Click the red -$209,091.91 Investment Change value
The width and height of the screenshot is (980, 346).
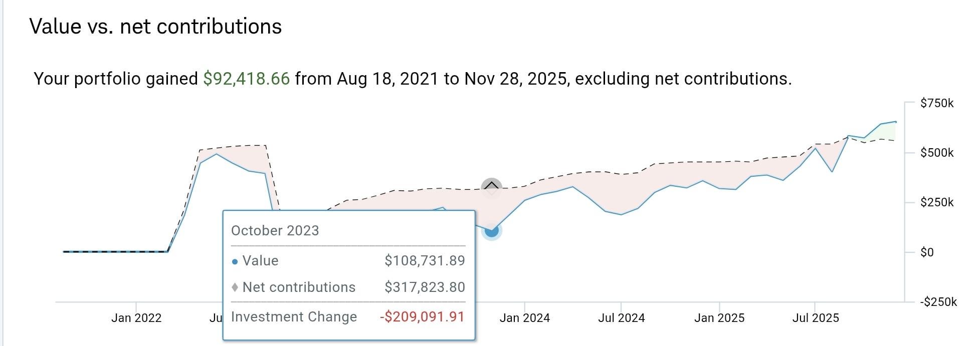pos(422,317)
